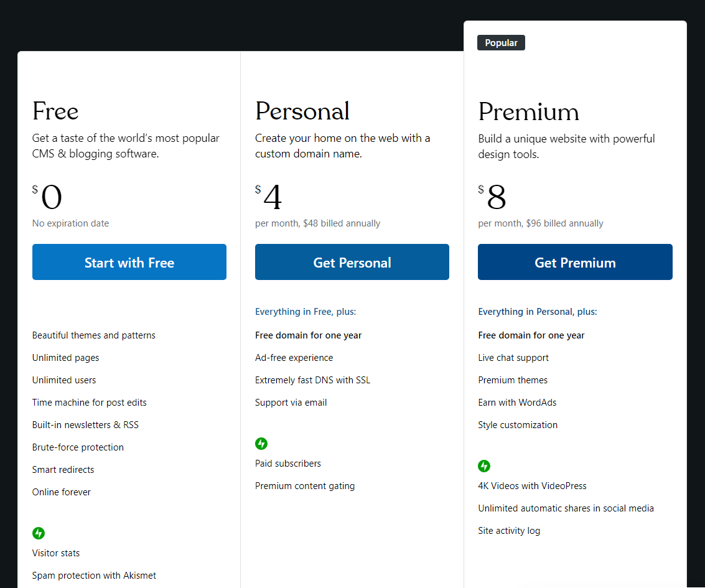Click 'Smart redirects' feature
This screenshot has width=705, height=588.
(63, 470)
